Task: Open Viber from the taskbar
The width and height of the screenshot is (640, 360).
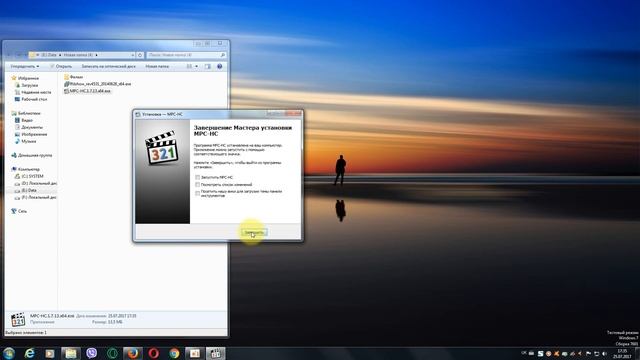Action: 91,353
